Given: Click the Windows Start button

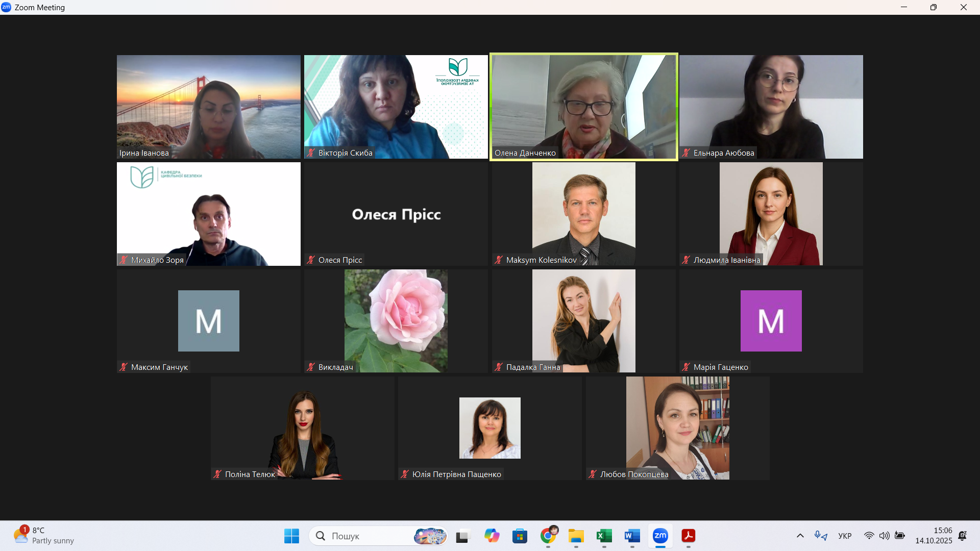Looking at the screenshot, I should point(291,536).
